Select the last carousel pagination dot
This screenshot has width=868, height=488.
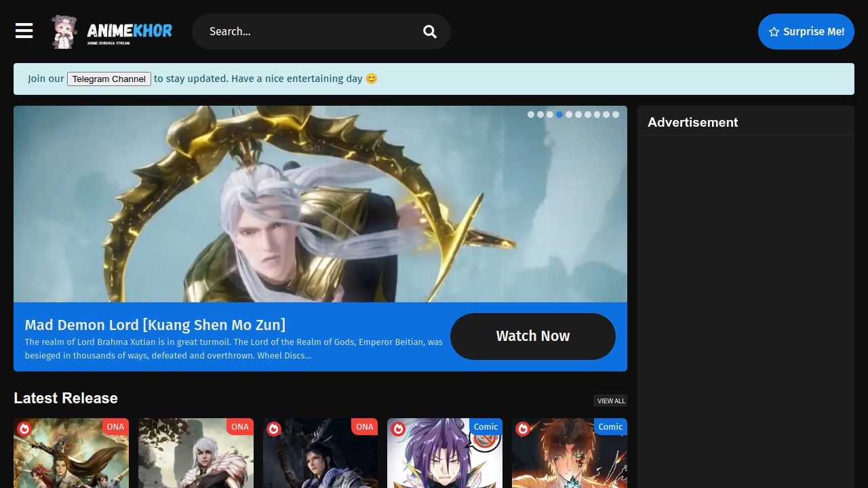(616, 115)
